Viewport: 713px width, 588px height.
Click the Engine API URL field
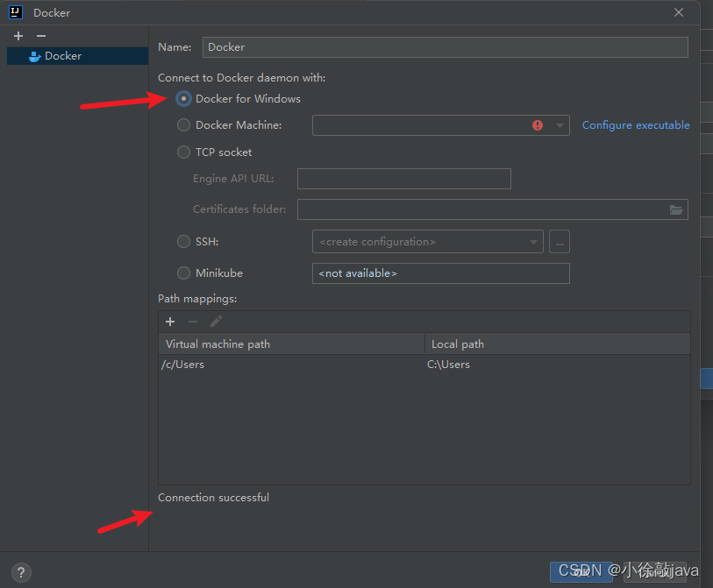point(404,179)
